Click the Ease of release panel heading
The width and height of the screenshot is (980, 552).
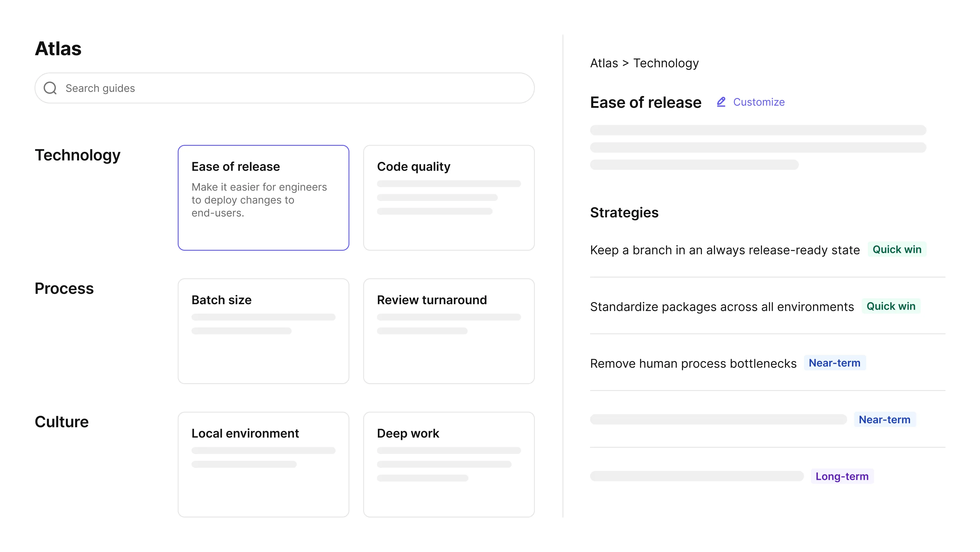click(x=646, y=102)
